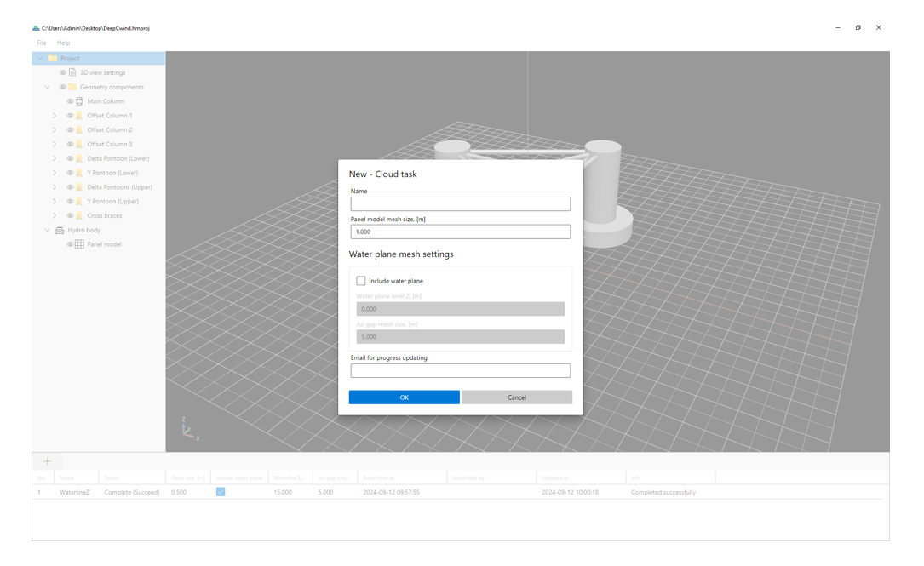Cancel the New Cloud task dialog
The image size is (924, 566).
517,397
